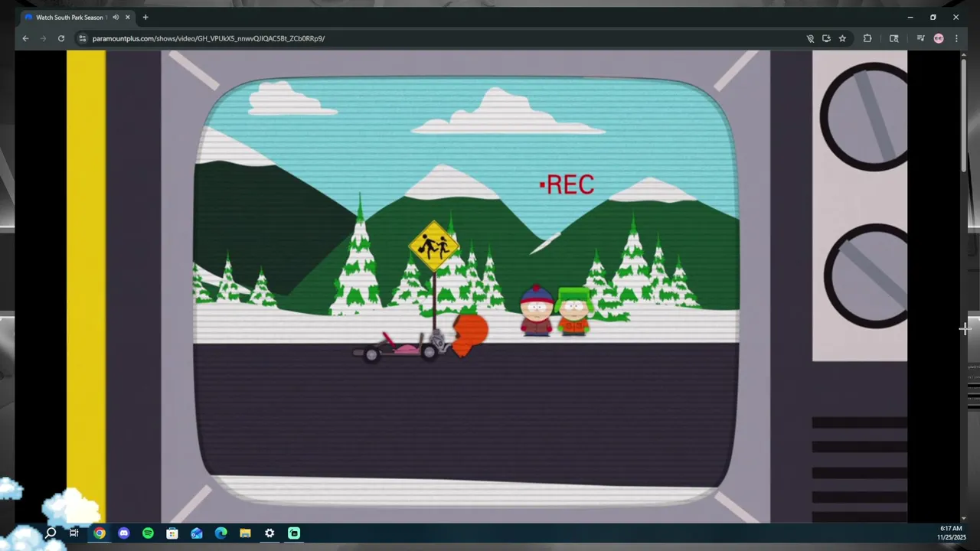The width and height of the screenshot is (980, 551).
Task: Restore down the Chrome window
Action: coord(933,17)
